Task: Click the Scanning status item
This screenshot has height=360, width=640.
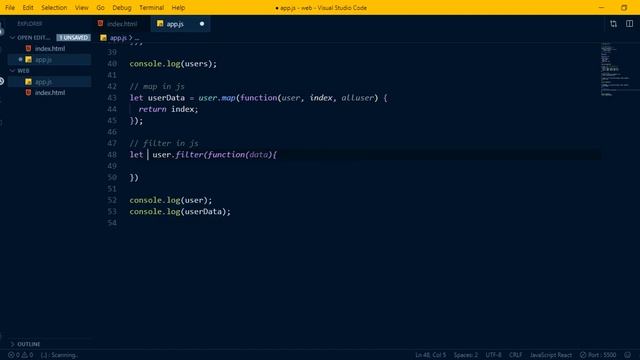Action: [59, 355]
